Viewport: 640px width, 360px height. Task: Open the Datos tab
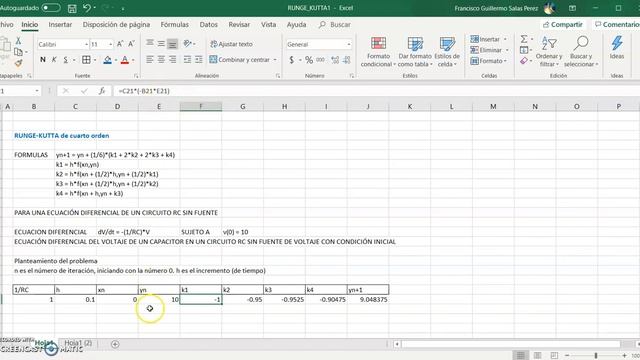point(209,24)
